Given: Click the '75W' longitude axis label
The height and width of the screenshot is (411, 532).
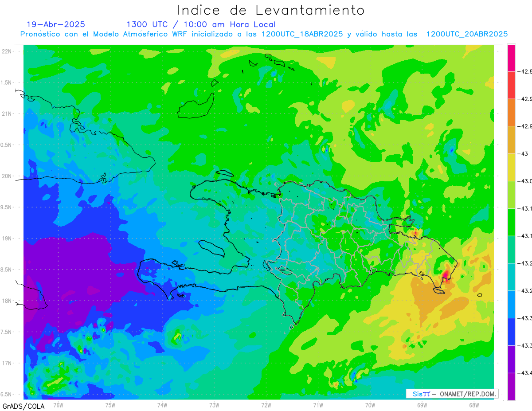Looking at the screenshot, I should click(x=110, y=405).
